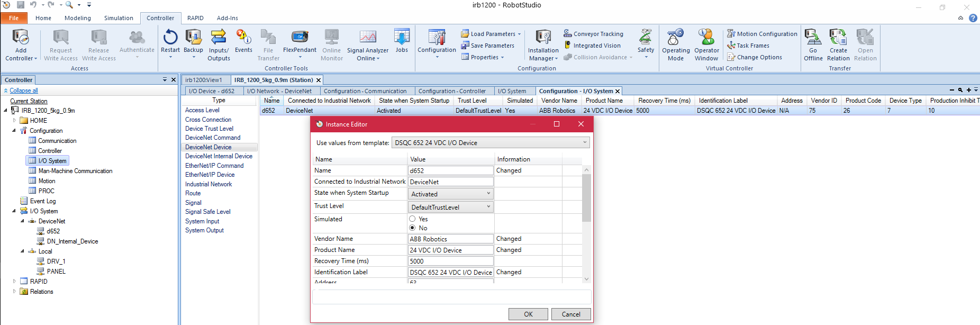Switch to the Modeling ribbon tab

78,18
